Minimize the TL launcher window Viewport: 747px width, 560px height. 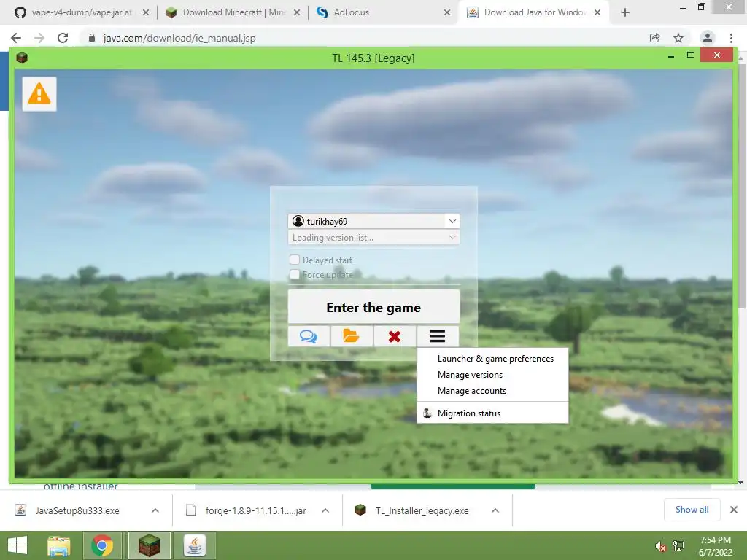(671, 56)
